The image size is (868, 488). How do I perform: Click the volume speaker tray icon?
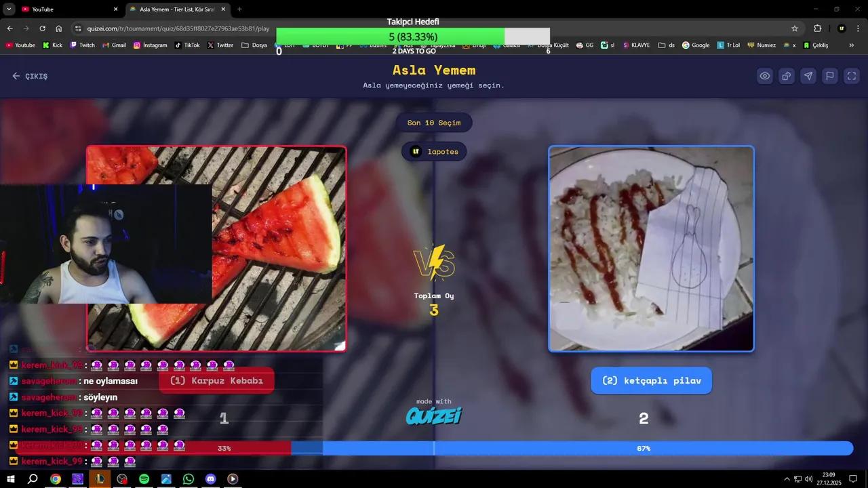coord(808,479)
